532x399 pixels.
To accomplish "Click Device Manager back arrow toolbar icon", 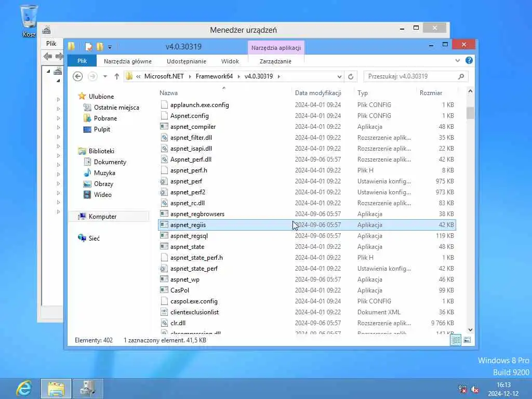I will pos(48,56).
